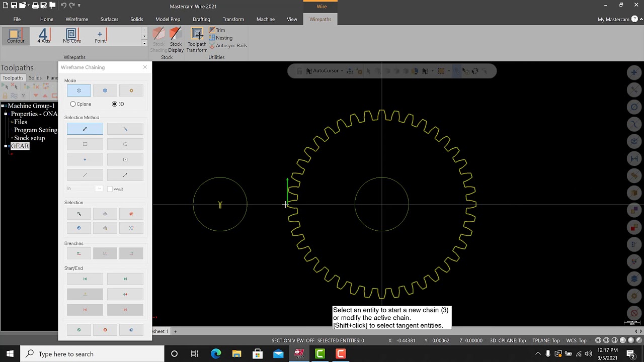Click the previous branch button
The height and width of the screenshot is (362, 644).
pyautogui.click(x=79, y=253)
